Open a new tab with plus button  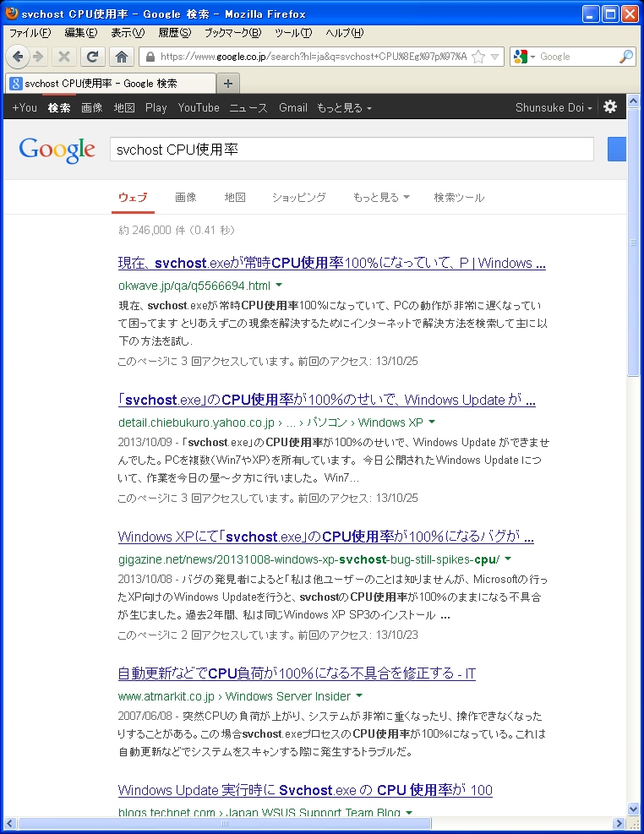click(x=228, y=83)
